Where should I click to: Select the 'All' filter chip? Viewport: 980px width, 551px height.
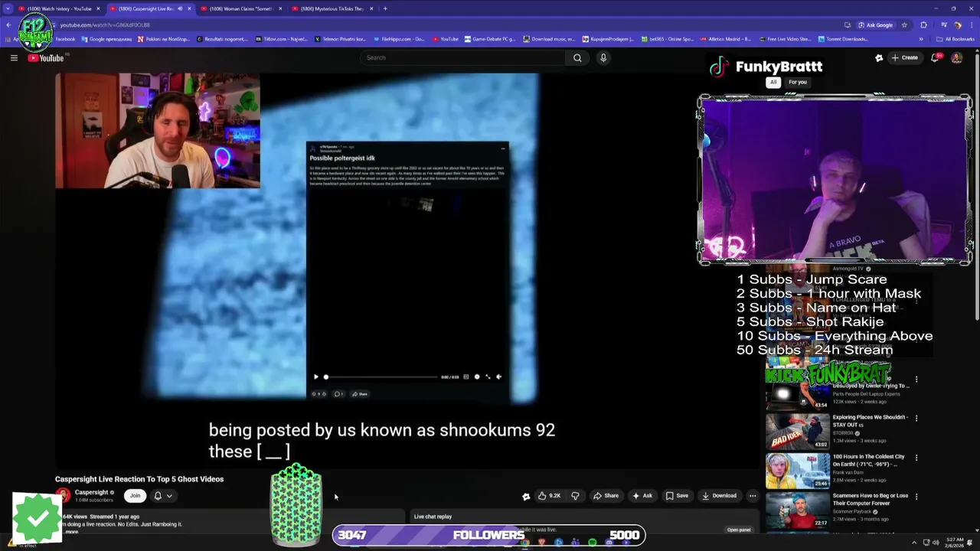point(773,82)
